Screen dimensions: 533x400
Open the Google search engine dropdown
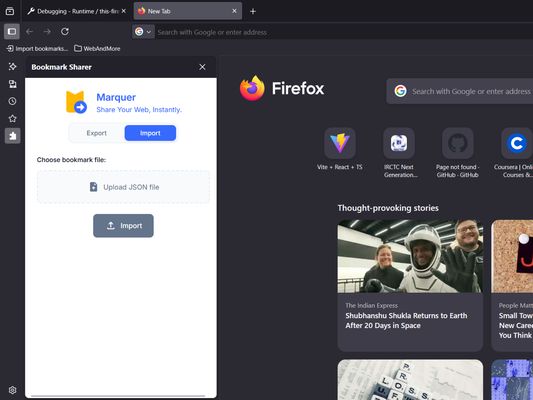coord(143,32)
